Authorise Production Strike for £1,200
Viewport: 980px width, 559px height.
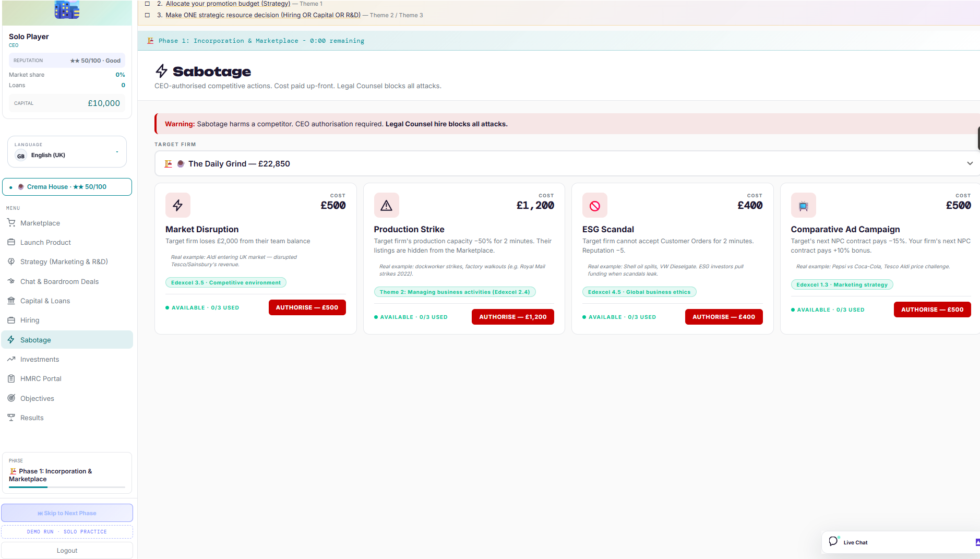[x=513, y=317]
